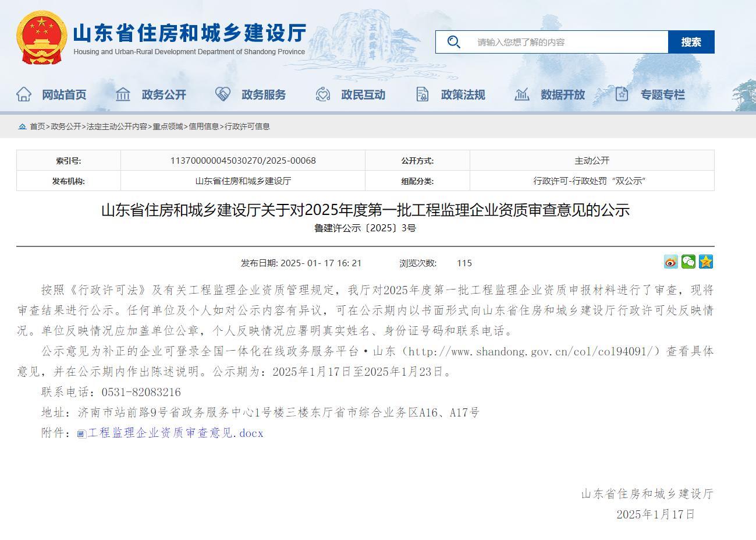Navigate to 重点领域 breadcrumb link
Viewport: 756px width, 540px height.
click(168, 126)
